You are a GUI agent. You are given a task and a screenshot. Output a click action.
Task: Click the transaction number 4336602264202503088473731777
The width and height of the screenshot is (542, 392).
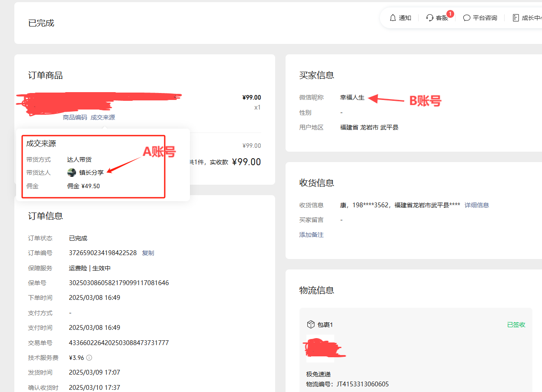pos(119,343)
